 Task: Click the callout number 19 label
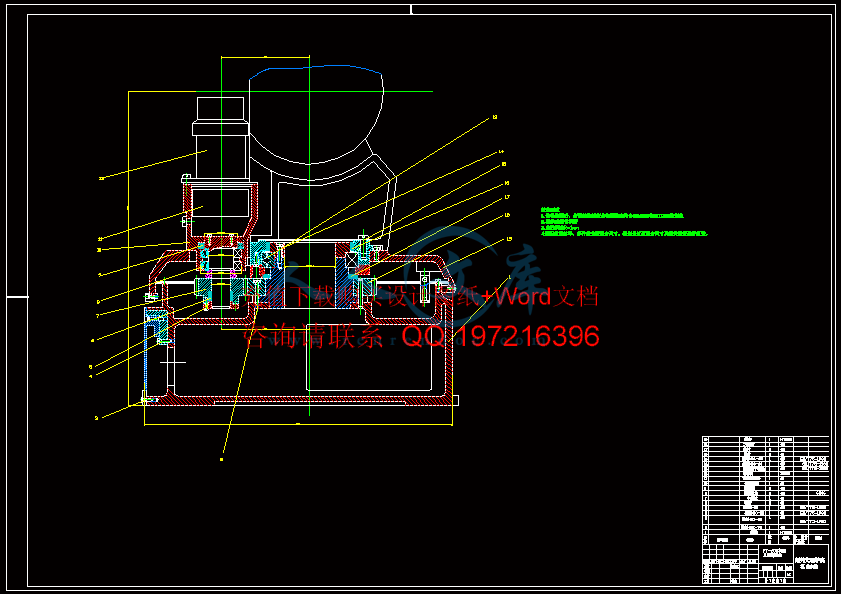pos(510,239)
